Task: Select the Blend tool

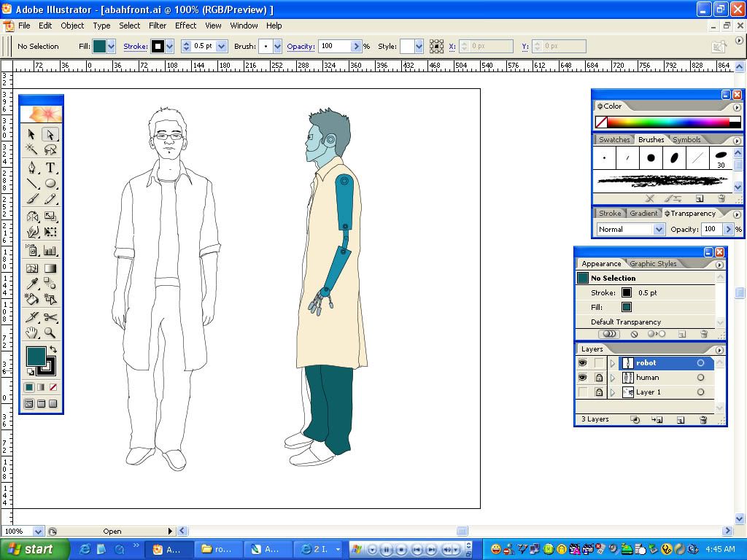Action: pos(50,284)
